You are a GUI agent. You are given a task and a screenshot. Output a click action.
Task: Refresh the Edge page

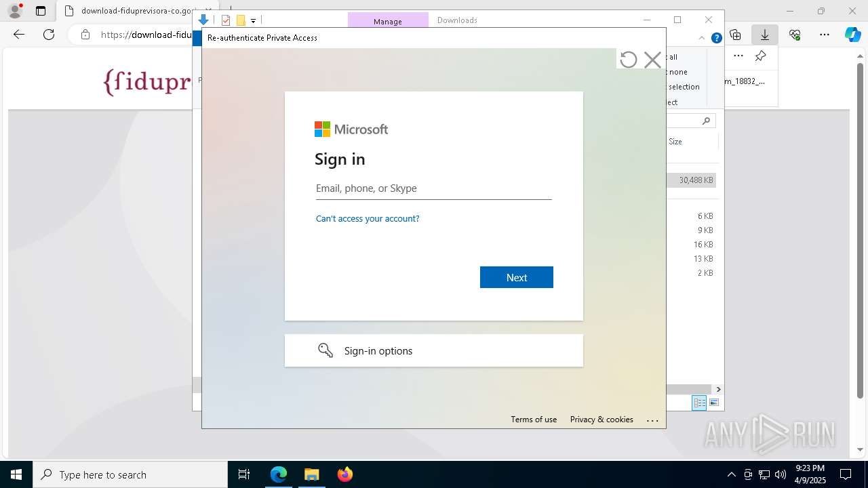coord(49,35)
